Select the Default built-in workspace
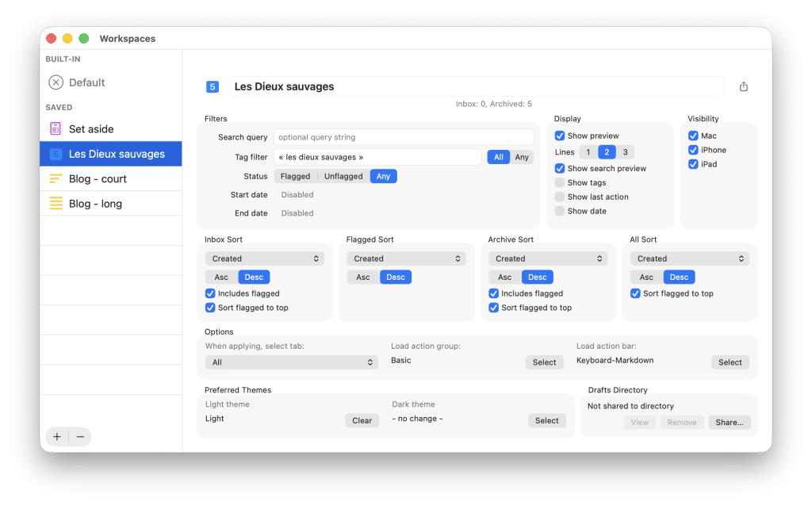Screen dimensions: 812x505 pos(111,82)
